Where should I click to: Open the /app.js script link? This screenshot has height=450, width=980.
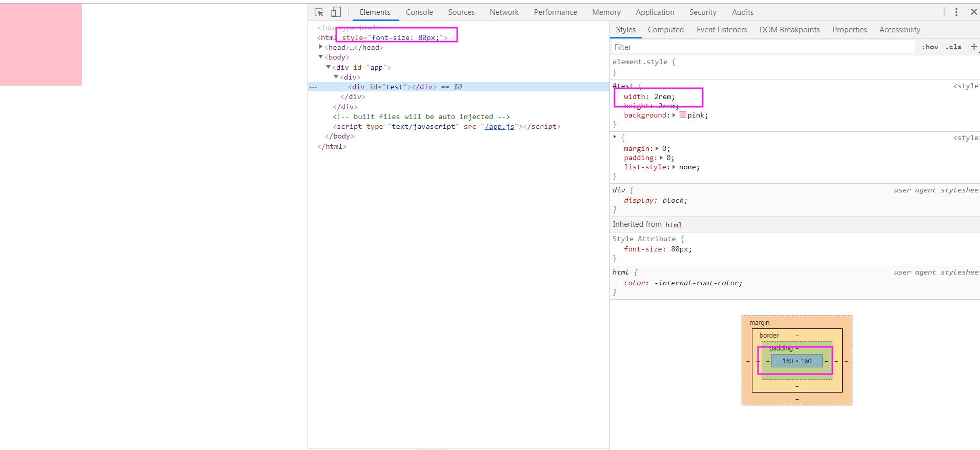(x=499, y=127)
